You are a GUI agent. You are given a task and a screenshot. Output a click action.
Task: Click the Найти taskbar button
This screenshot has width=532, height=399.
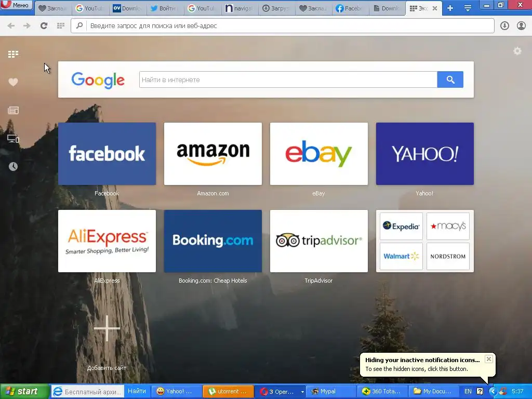pos(137,391)
